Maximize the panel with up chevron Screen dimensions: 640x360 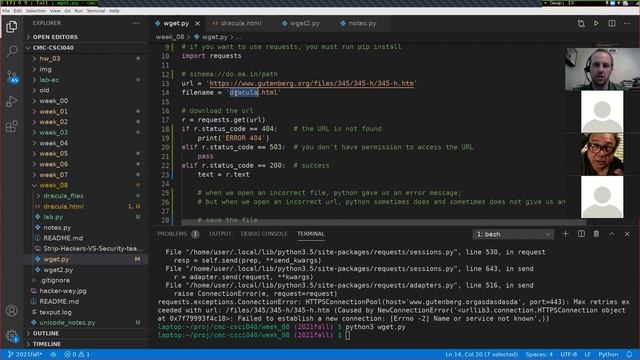pos(612,234)
